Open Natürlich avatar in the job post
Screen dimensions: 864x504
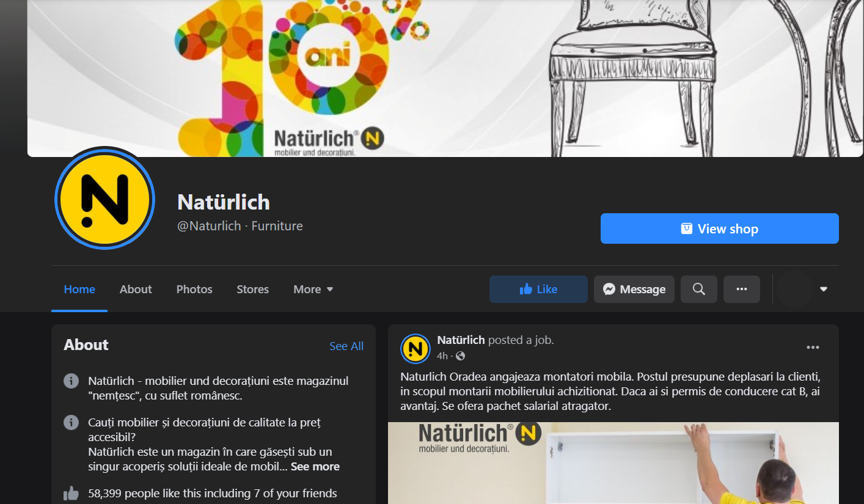(x=416, y=348)
